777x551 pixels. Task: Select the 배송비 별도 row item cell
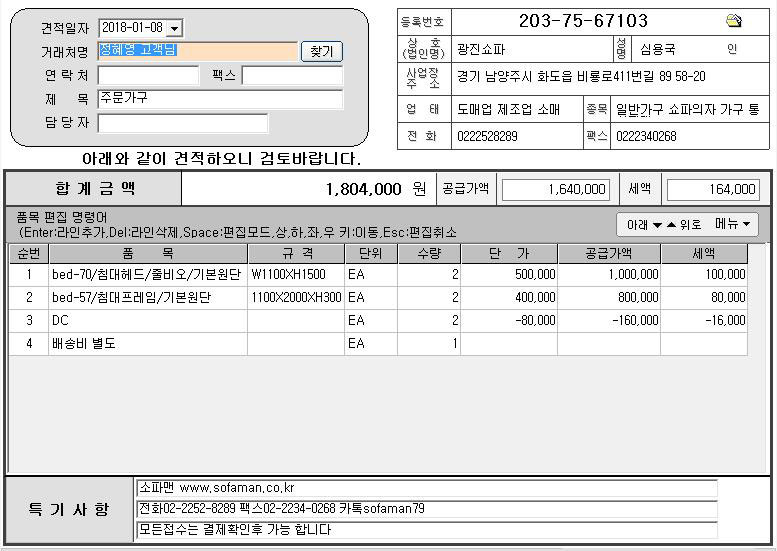coord(146,343)
